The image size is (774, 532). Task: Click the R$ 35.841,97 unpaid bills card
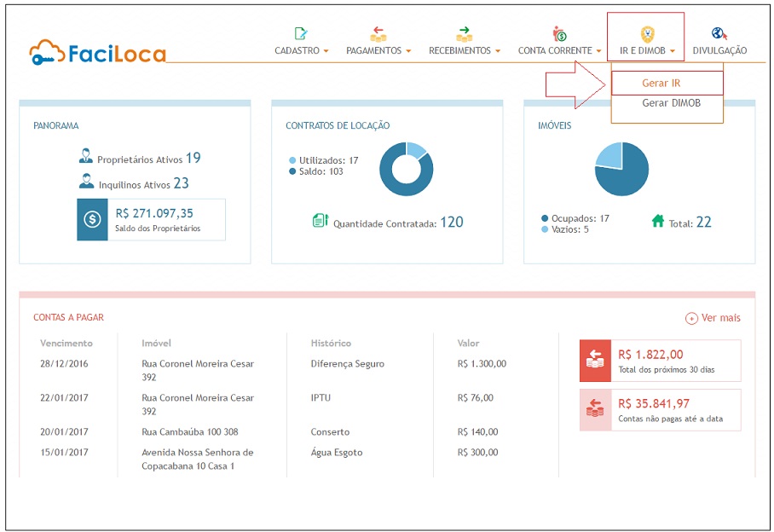pos(660,409)
